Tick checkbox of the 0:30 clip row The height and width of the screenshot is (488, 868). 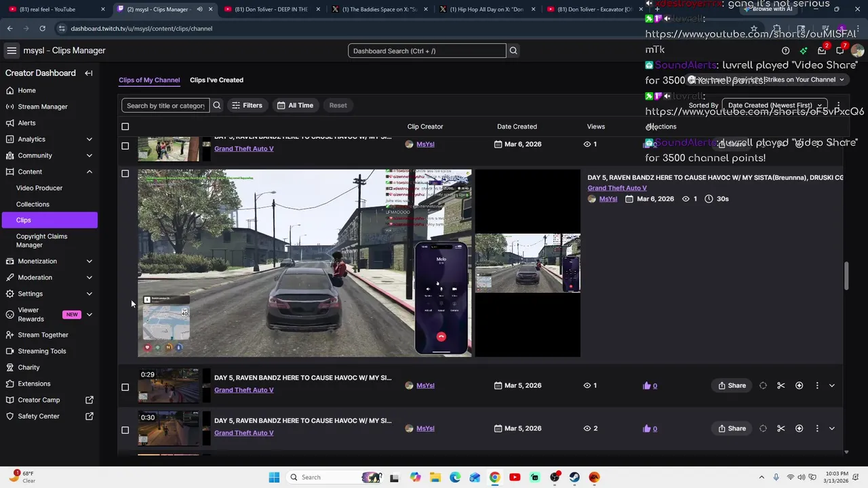pos(125,430)
